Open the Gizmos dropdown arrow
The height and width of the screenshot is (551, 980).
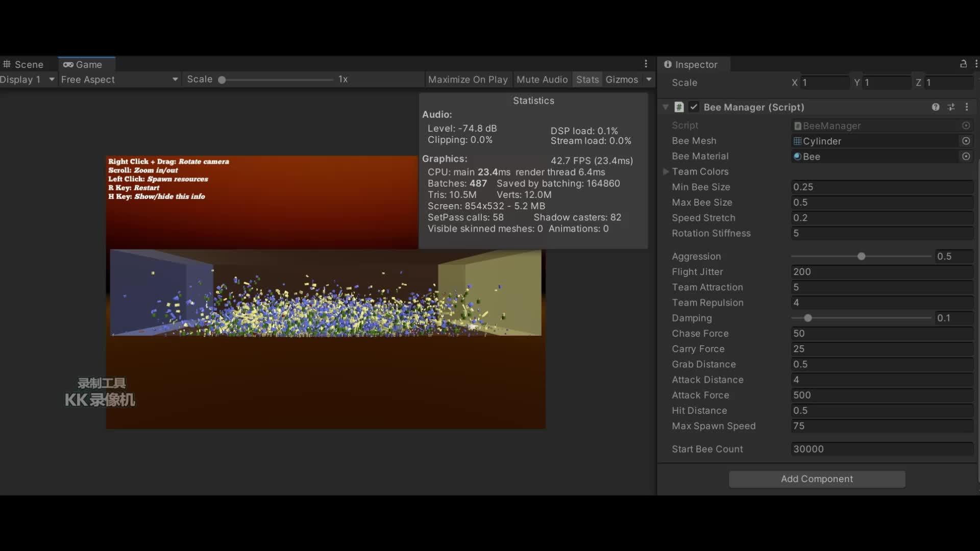[649, 80]
